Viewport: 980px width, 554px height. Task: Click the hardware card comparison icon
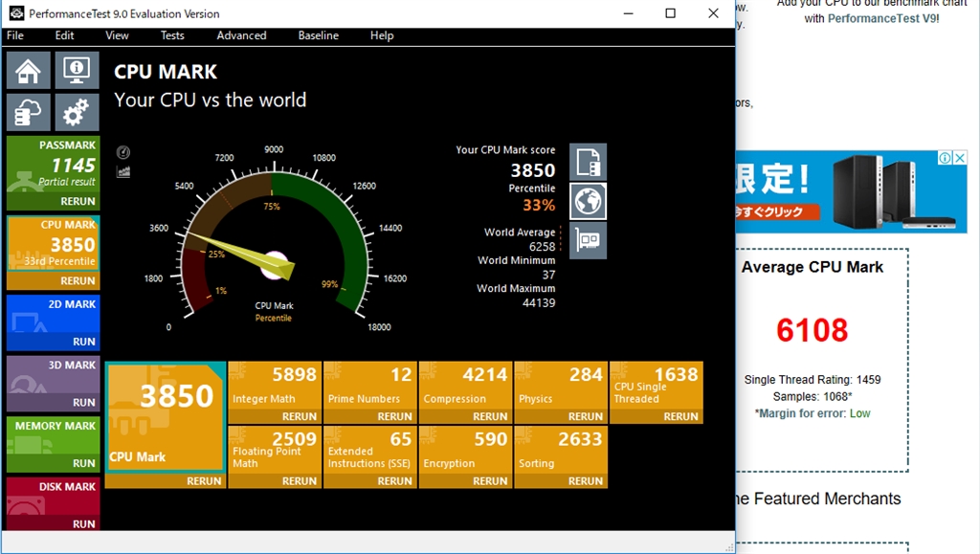pos(589,239)
